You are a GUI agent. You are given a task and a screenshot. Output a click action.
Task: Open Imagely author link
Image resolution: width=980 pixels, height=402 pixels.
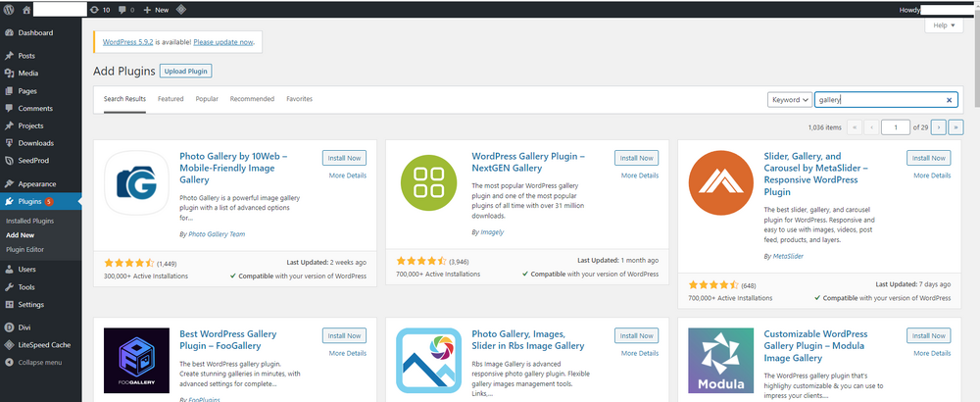[x=492, y=232]
